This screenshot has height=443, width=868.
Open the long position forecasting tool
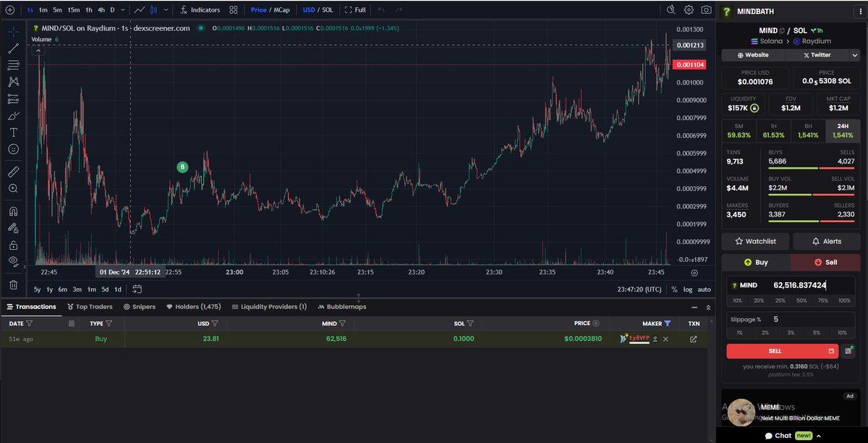coord(13,98)
